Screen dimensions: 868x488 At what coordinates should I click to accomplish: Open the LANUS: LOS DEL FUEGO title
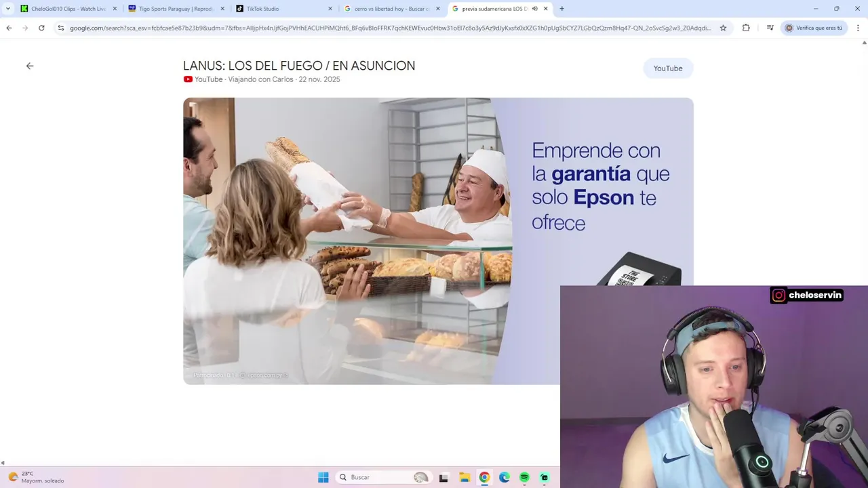[299, 66]
